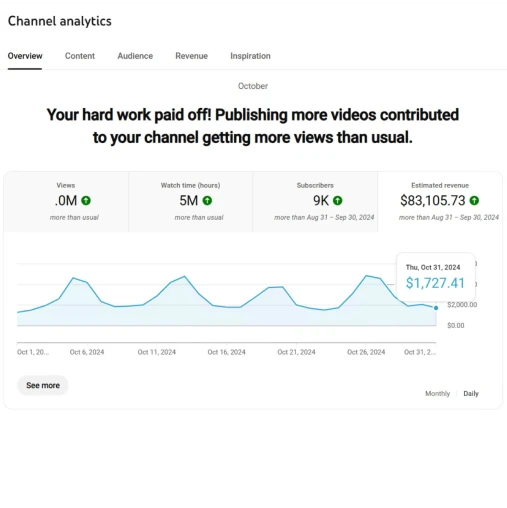
Task: Click the Oct 16, 2024 axis label
Action: click(227, 352)
